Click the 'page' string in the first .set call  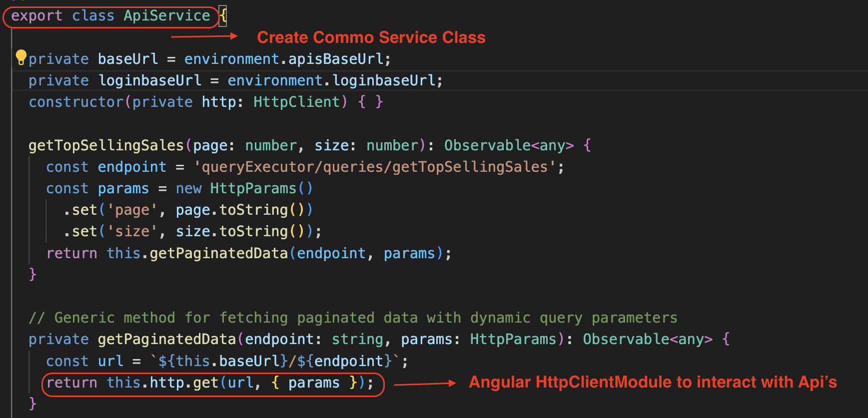pos(132,210)
